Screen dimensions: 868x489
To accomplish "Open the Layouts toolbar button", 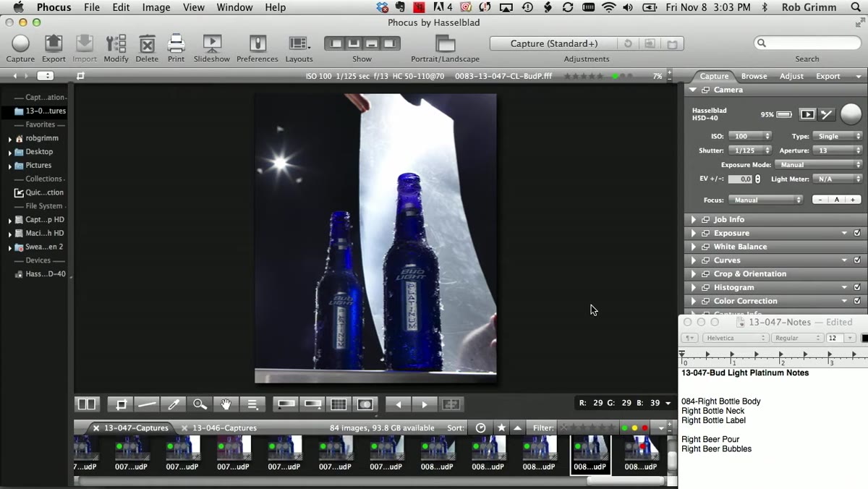I will point(299,43).
